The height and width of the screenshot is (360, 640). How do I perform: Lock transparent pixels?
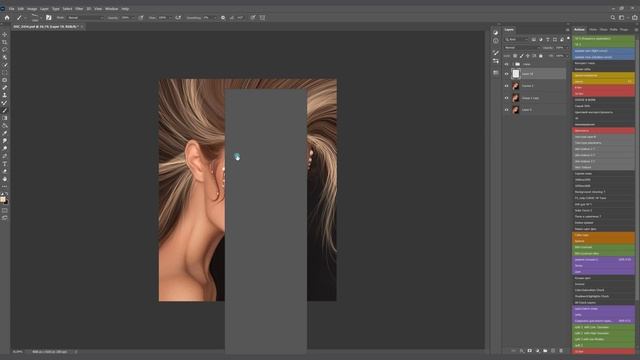click(x=515, y=56)
